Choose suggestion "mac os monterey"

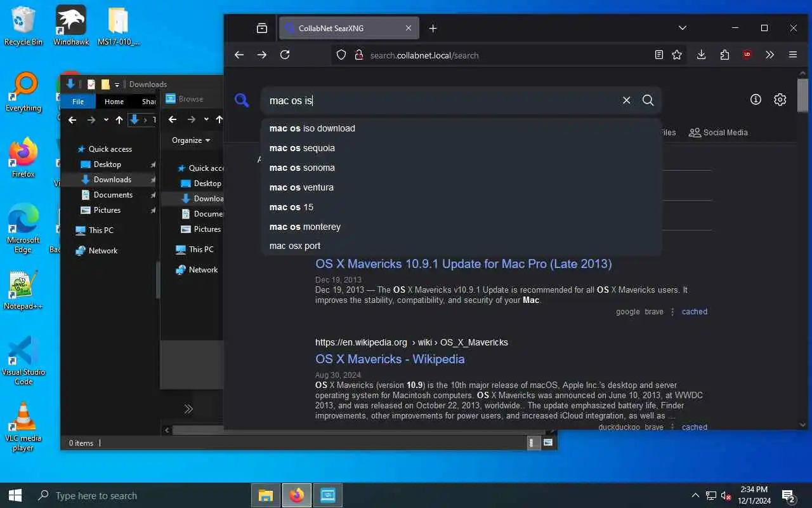coord(461,227)
